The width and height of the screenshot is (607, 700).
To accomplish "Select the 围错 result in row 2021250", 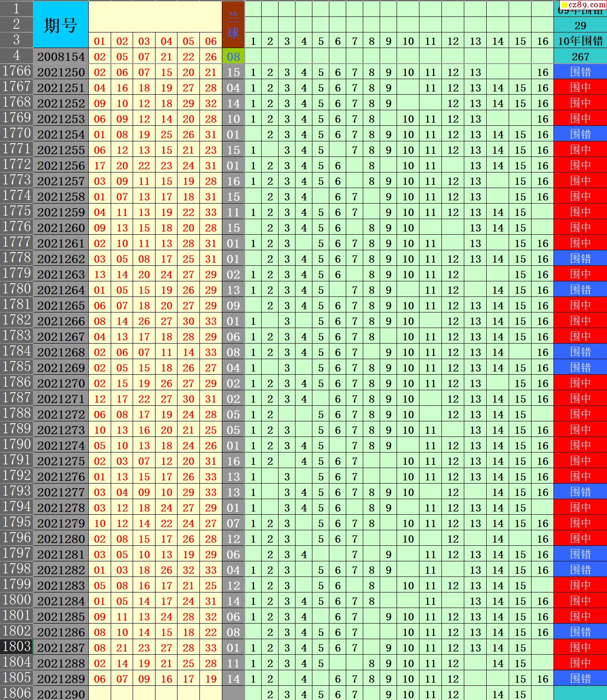I will (580, 72).
